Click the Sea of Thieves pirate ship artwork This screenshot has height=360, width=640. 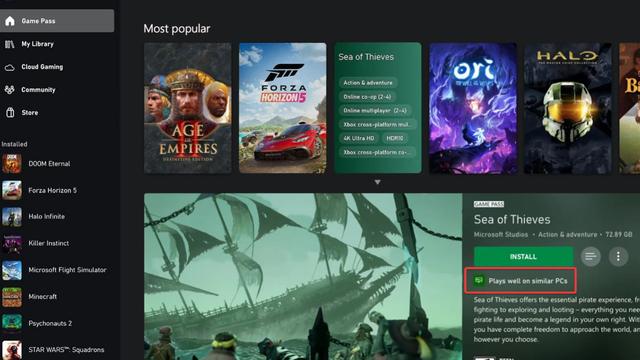[303, 276]
